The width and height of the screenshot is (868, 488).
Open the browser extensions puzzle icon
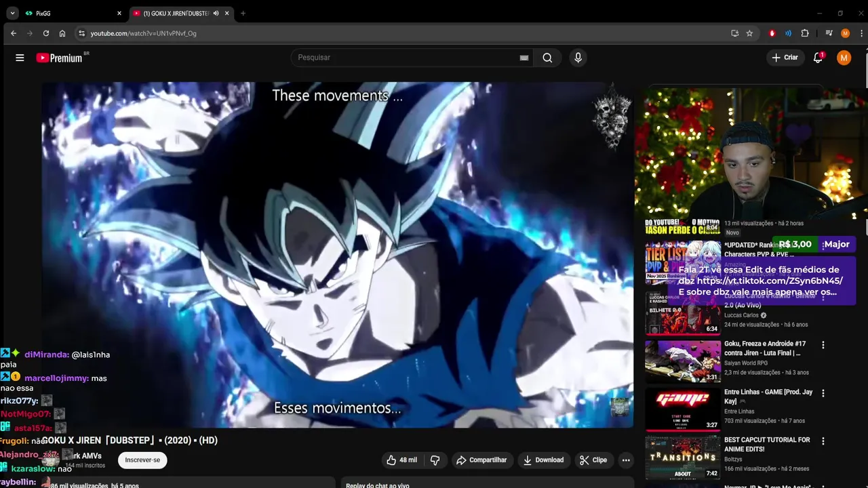pos(805,33)
